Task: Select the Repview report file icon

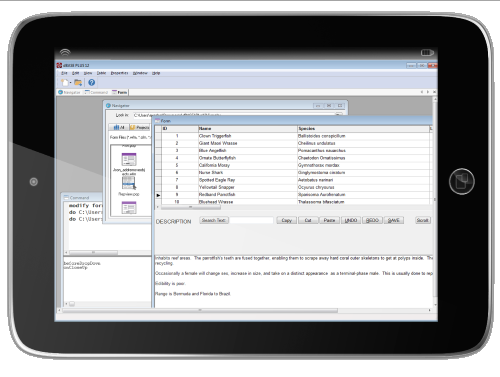Action: click(x=129, y=183)
